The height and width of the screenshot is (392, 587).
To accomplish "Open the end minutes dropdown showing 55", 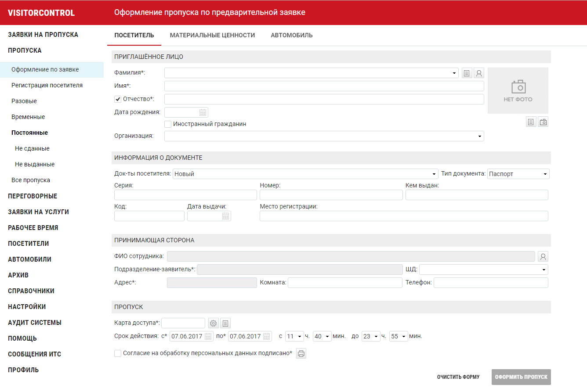I will pos(399,336).
